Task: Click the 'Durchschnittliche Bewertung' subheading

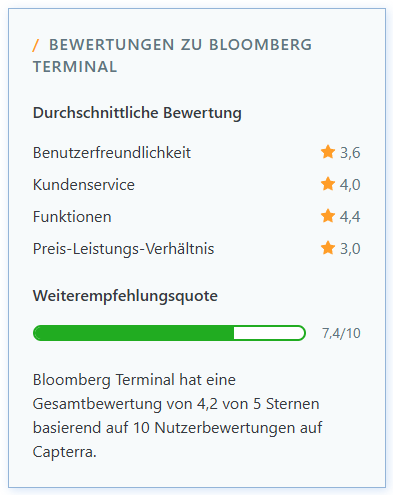Action: point(137,113)
